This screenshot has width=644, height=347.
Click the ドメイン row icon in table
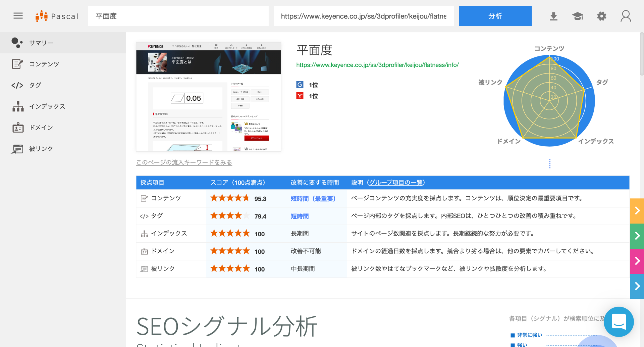[144, 251]
